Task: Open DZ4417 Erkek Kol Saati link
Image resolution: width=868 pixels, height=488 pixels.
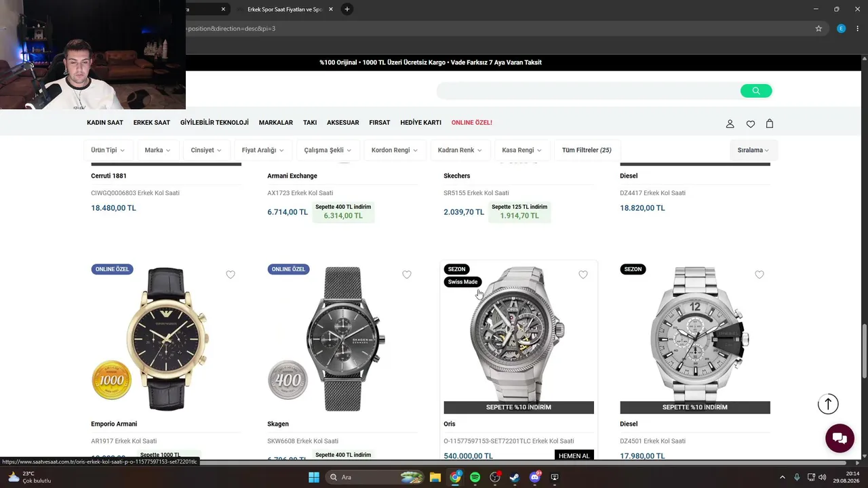Action: click(x=652, y=193)
